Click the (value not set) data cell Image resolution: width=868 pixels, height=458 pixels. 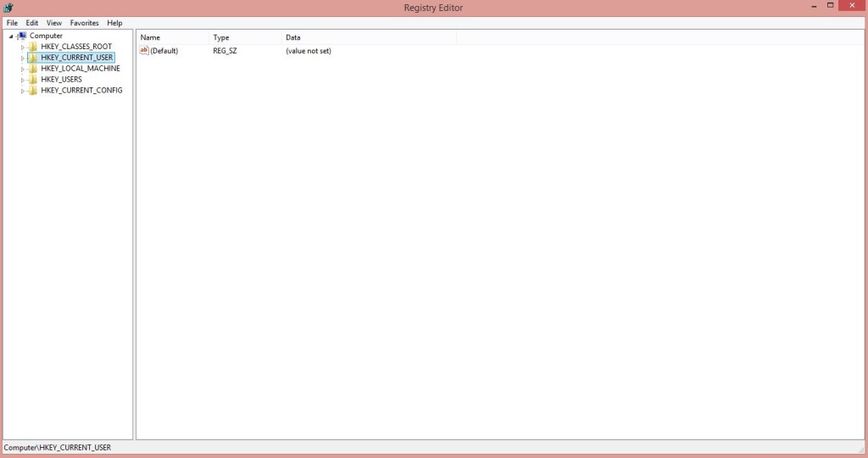(x=309, y=51)
